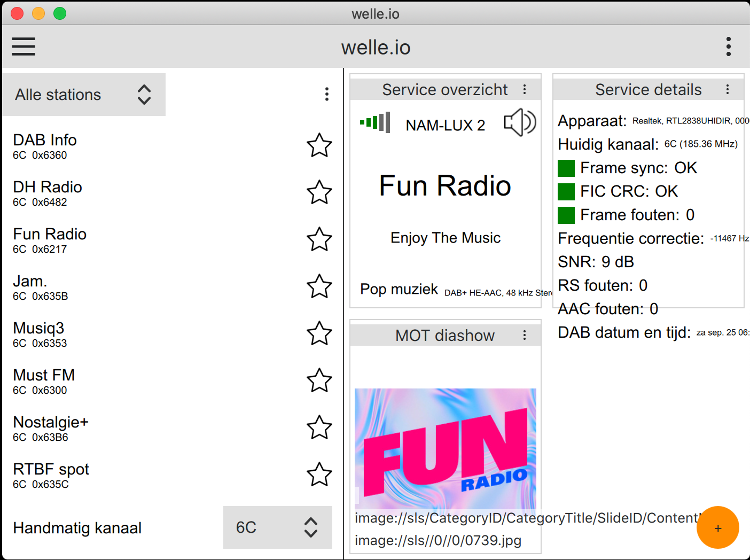
Task: Open the 6C manual channel dropdown
Action: pos(278,527)
